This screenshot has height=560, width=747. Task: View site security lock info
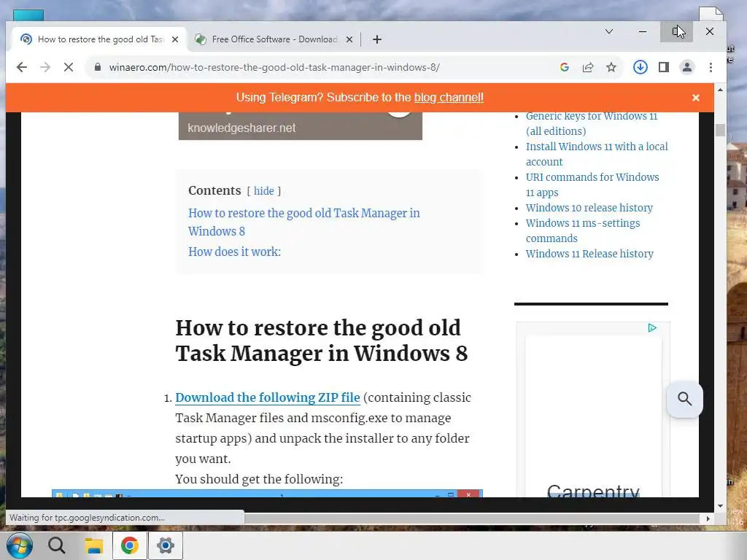[x=98, y=67]
